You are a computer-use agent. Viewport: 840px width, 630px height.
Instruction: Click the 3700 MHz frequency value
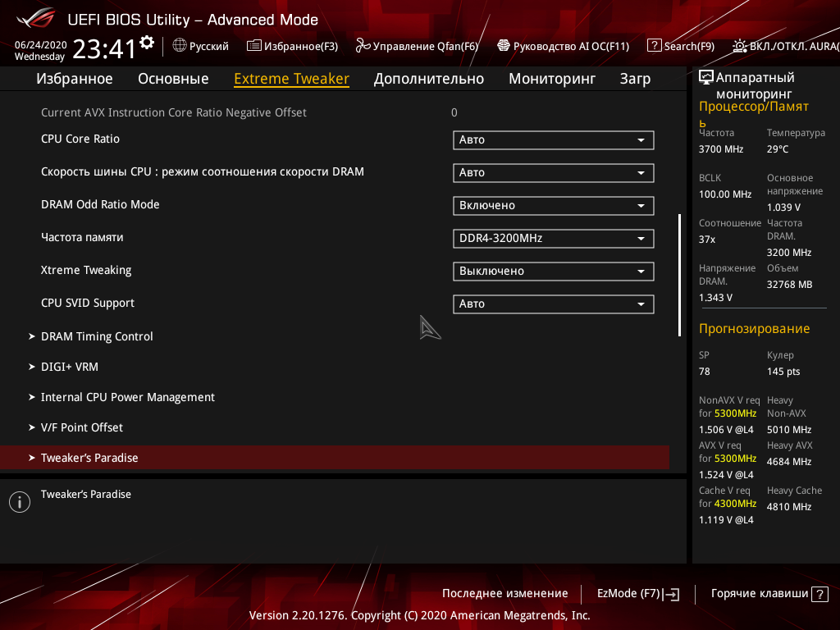720,149
